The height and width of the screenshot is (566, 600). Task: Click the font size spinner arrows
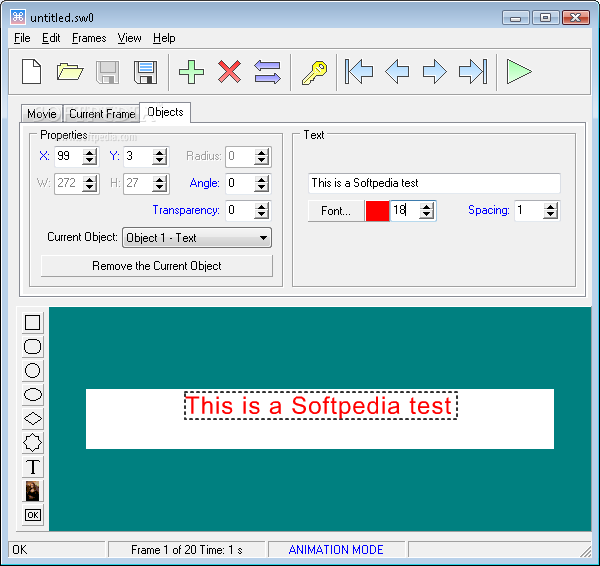point(426,210)
